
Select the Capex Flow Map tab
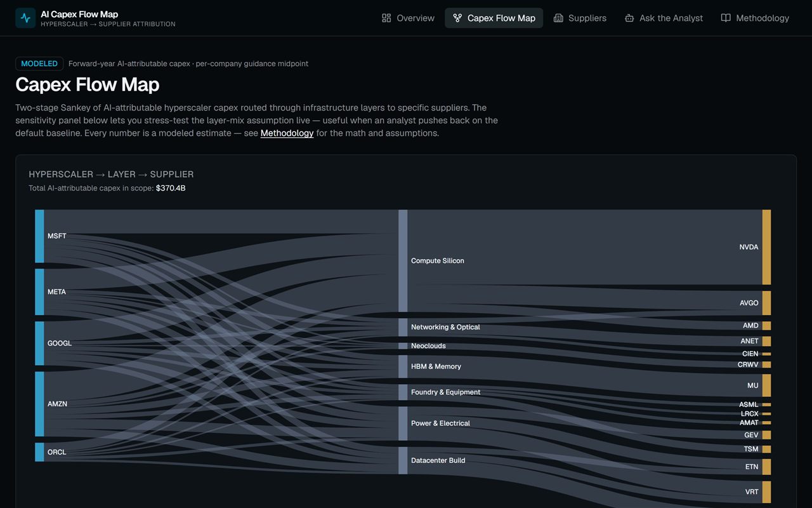click(x=494, y=18)
